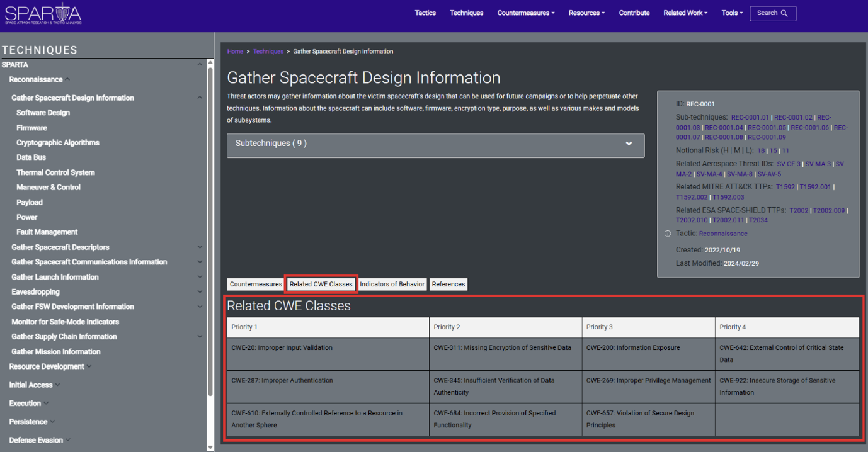Collapse the SPARTA tree chevron

(x=200, y=65)
